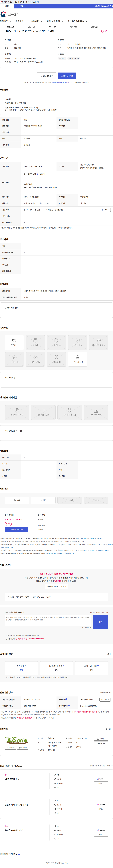Click 새창보기 for 콘텐츠 PD (2년 이상)
Screen dimensions: 113x868
pos(101,835)
